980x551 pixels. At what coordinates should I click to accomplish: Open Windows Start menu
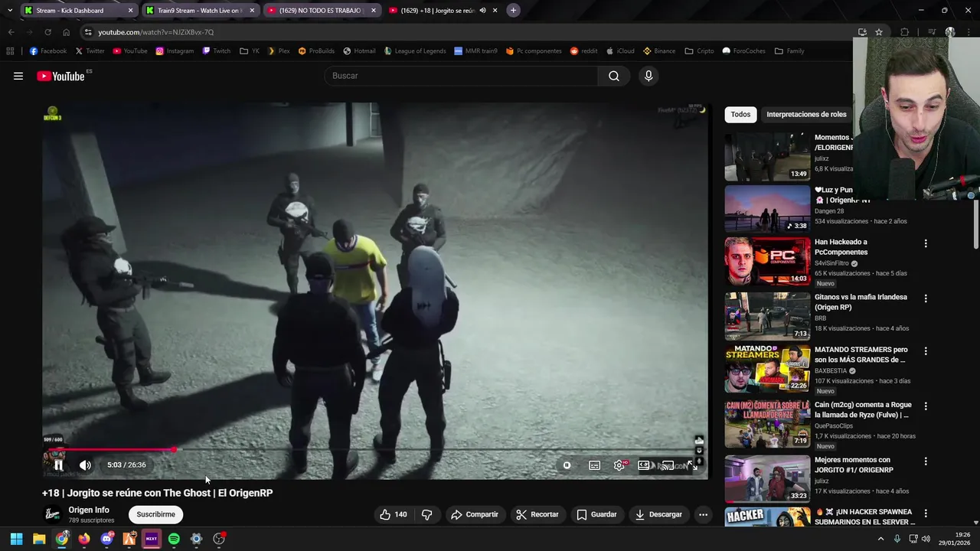(16, 539)
